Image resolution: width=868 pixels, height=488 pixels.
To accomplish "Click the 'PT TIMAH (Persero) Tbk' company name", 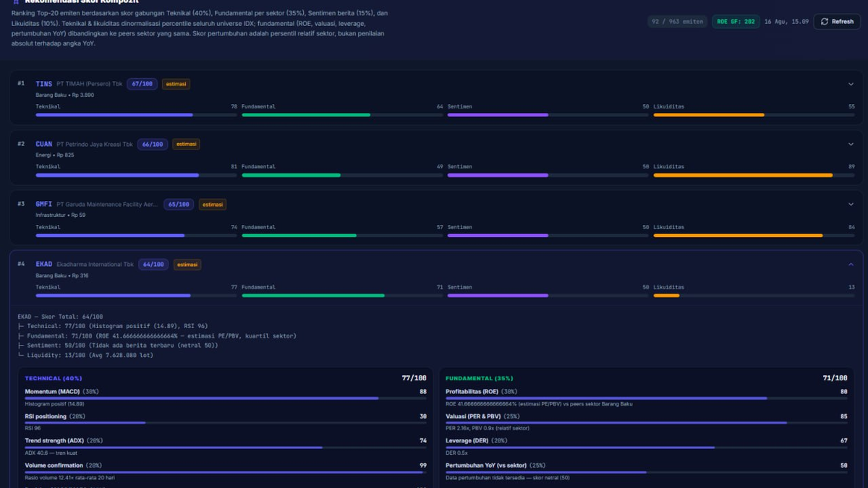I will click(90, 84).
